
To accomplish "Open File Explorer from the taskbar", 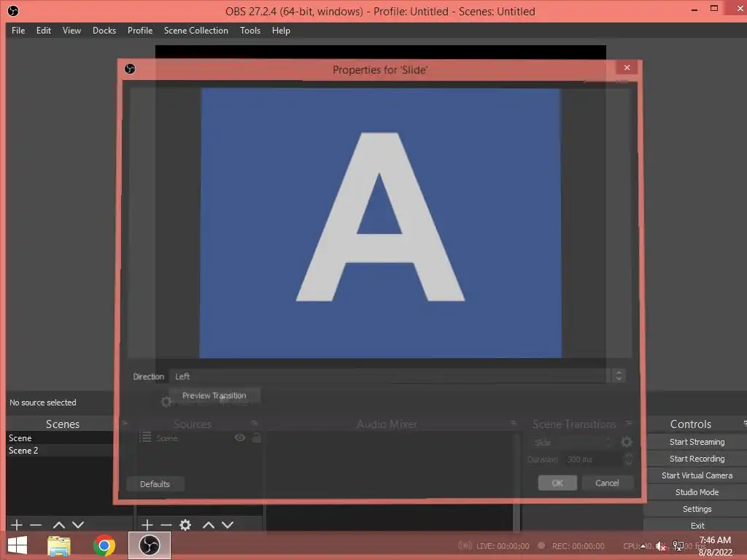I will [59, 545].
